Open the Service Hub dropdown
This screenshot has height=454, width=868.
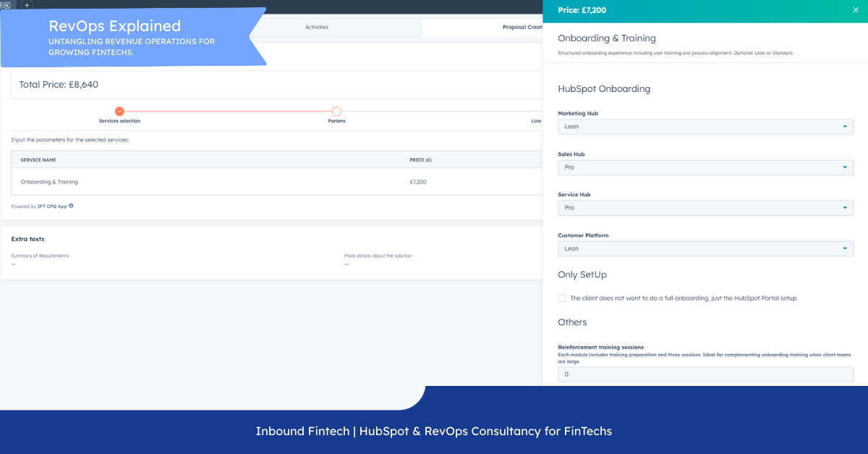[705, 208]
